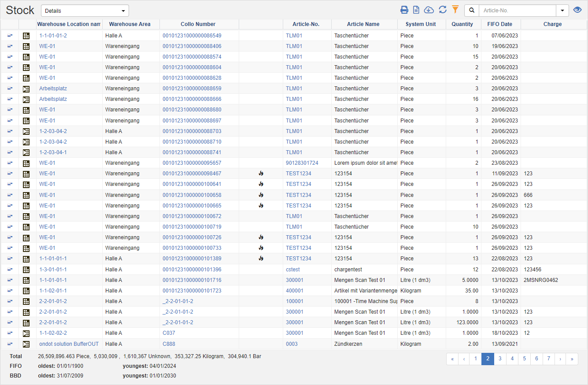588x385 pixels.
Task: Go to page 5 of the stock list
Action: pyautogui.click(x=524, y=359)
